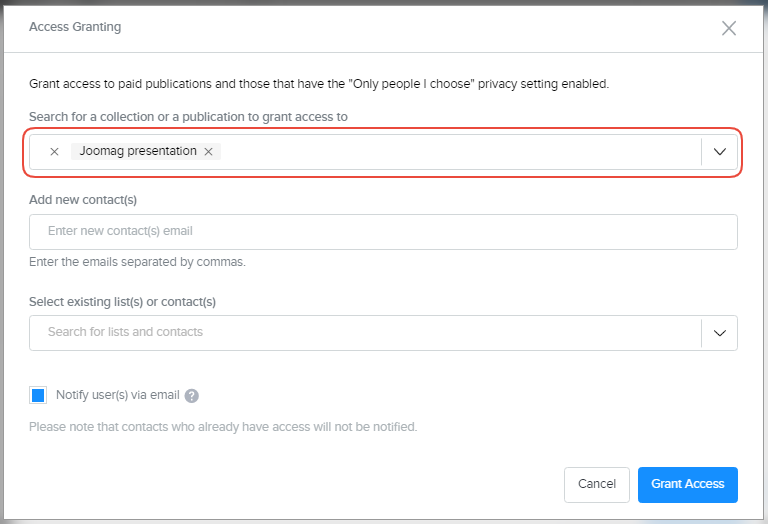Expand the publication search dropdown arrow
This screenshot has height=524, width=768.
[x=719, y=152]
